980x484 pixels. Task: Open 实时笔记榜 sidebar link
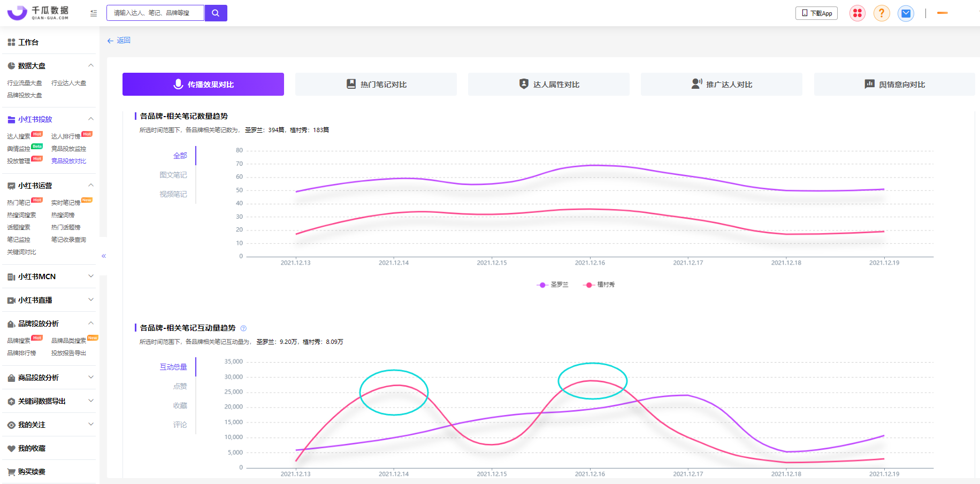point(66,203)
